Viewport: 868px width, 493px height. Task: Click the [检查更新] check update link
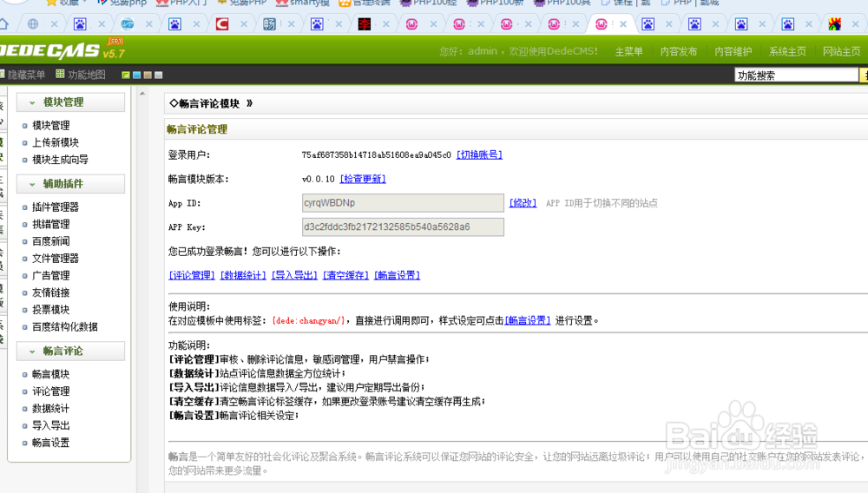[x=363, y=180]
